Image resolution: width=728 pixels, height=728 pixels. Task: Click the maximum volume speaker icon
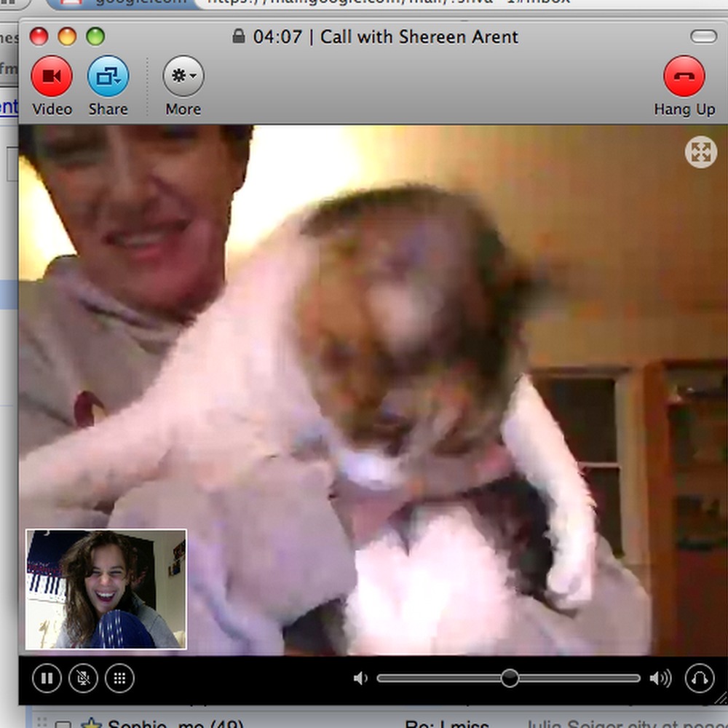pyautogui.click(x=660, y=679)
